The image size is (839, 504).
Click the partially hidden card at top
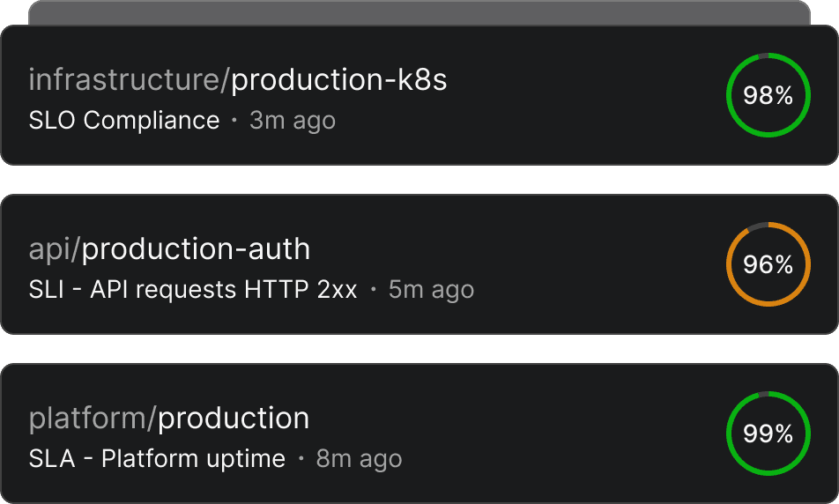[419, 12]
